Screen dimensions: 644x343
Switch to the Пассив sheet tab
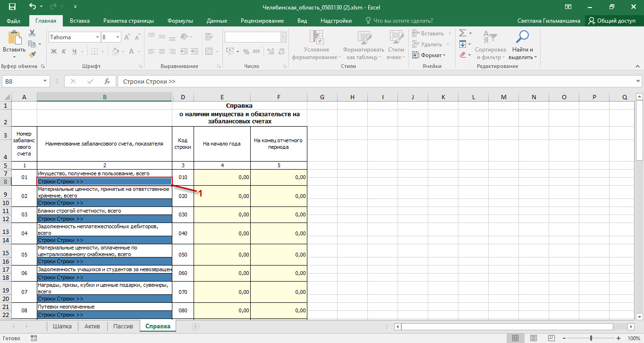point(123,326)
